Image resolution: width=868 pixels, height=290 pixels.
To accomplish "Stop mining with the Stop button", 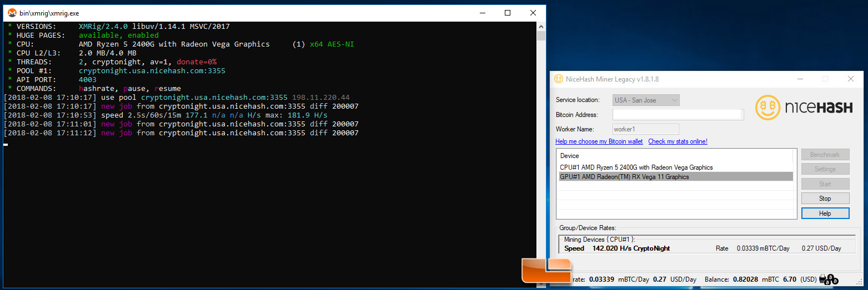I will point(825,198).
